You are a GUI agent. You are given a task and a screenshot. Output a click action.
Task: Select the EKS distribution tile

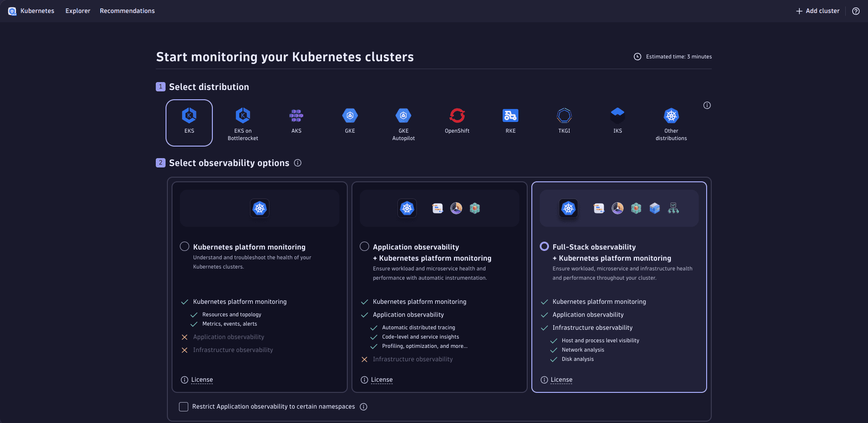click(x=189, y=123)
